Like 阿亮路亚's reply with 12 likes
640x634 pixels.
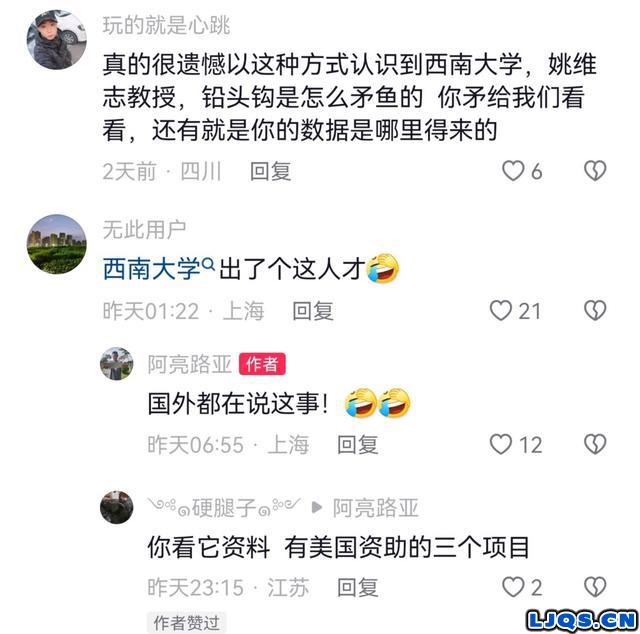coord(501,444)
